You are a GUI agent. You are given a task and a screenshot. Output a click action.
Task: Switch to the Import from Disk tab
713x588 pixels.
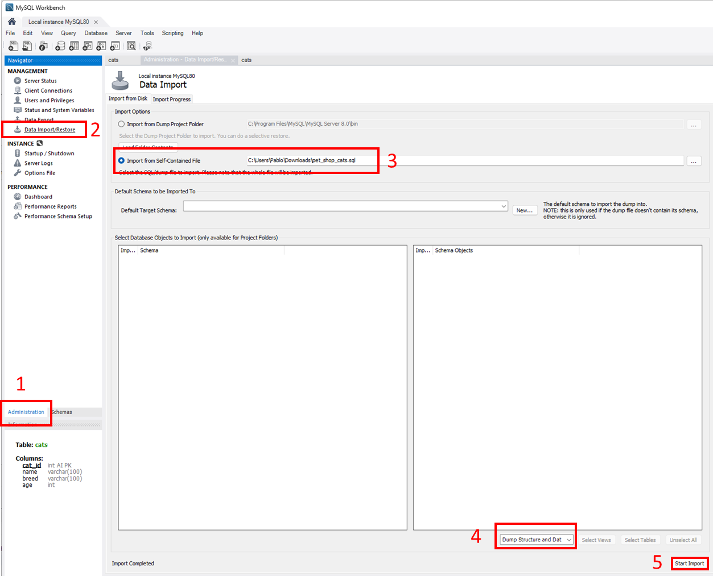coord(128,98)
